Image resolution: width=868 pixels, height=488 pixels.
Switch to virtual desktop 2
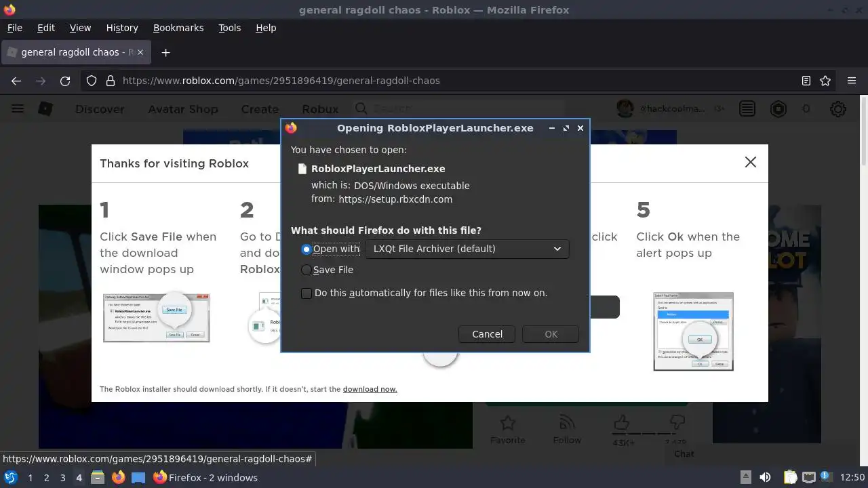46,478
